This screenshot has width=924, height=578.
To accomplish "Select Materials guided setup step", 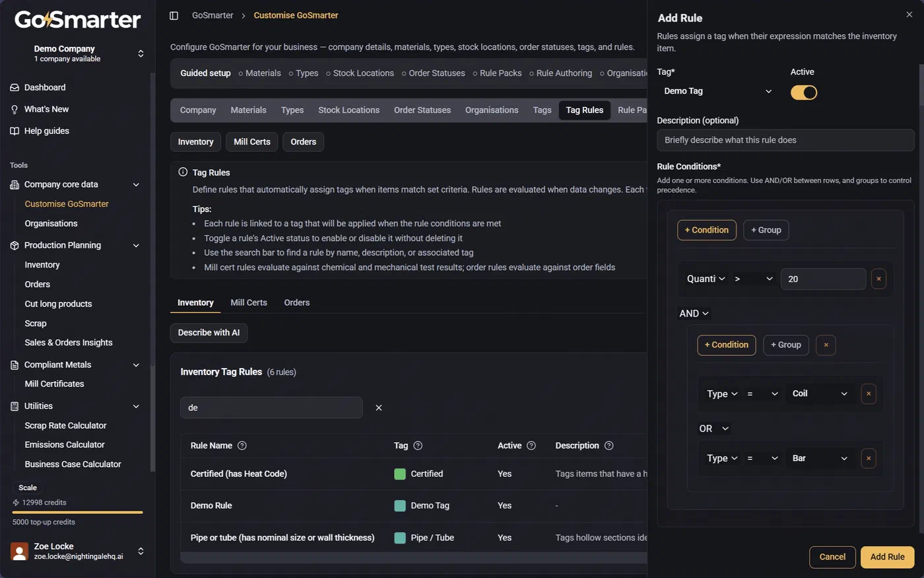I will point(259,73).
